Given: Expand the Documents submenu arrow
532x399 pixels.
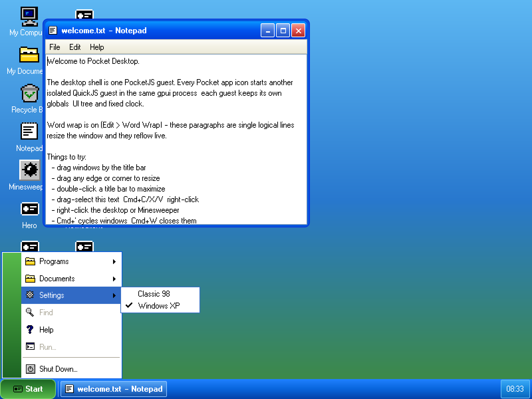Looking at the screenshot, I should coord(114,279).
